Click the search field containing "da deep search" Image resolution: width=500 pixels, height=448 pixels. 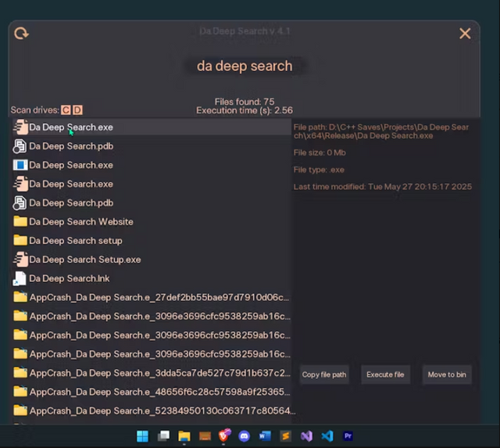coord(245,66)
